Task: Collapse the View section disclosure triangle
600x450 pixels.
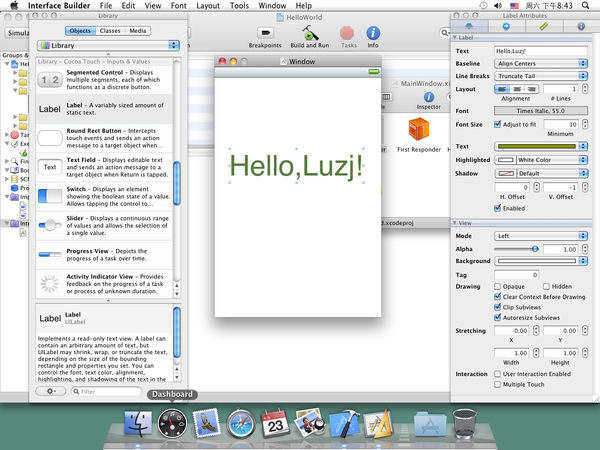Action: [455, 222]
